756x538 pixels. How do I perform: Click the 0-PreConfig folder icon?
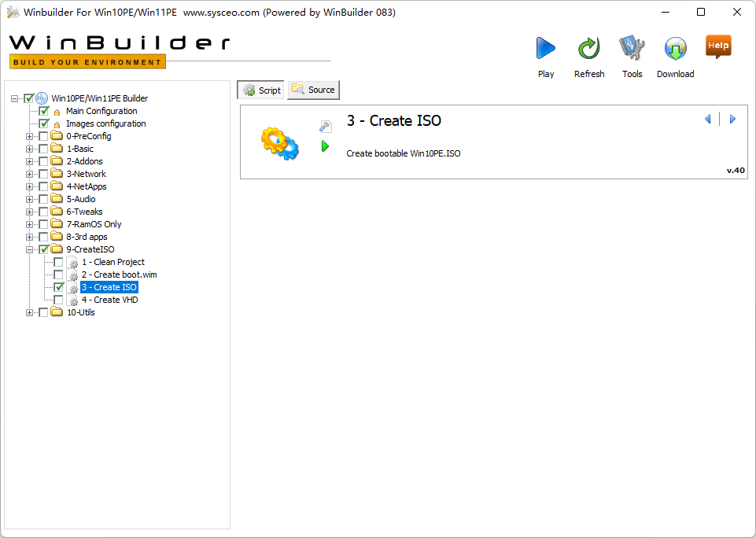(57, 136)
